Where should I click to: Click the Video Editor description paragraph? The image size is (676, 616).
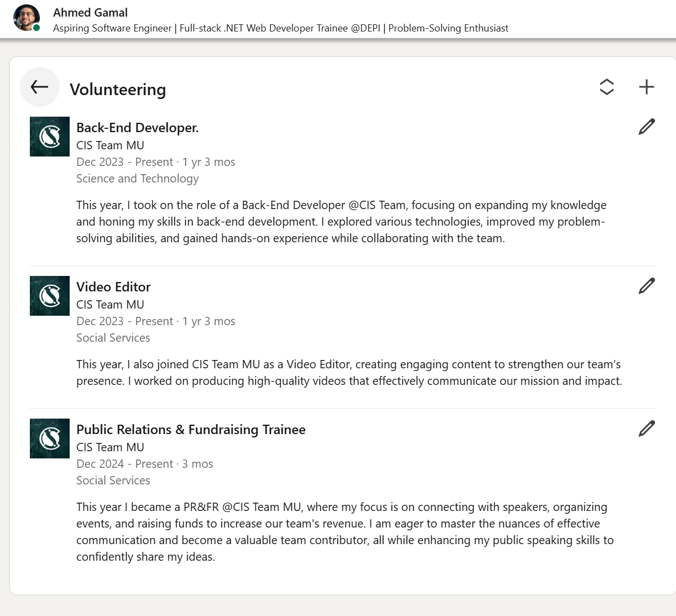(349, 373)
